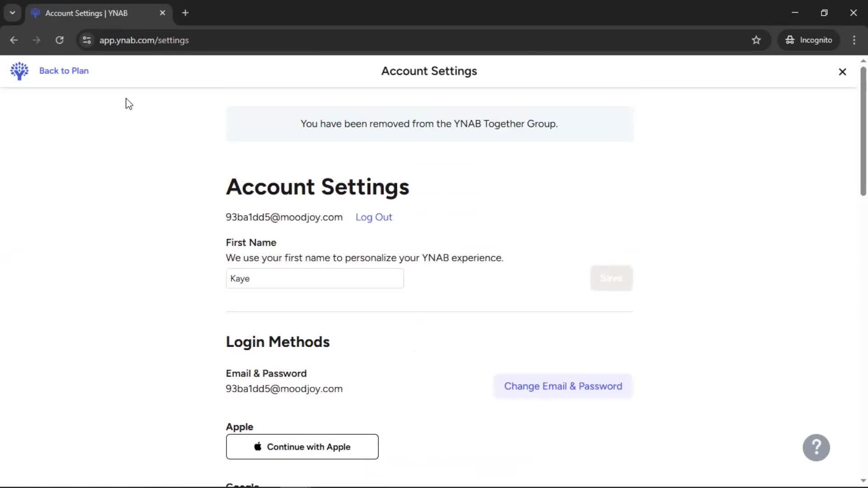This screenshot has height=488, width=868.
Task: Click Continue with Apple button
Action: pos(302,447)
